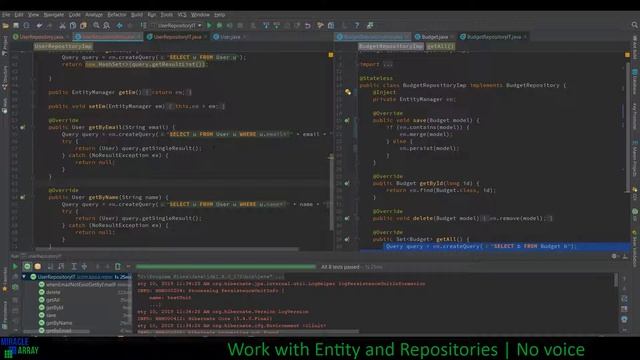
Task: Click the Synchronize toolbar icon
Action: (x=27, y=25)
